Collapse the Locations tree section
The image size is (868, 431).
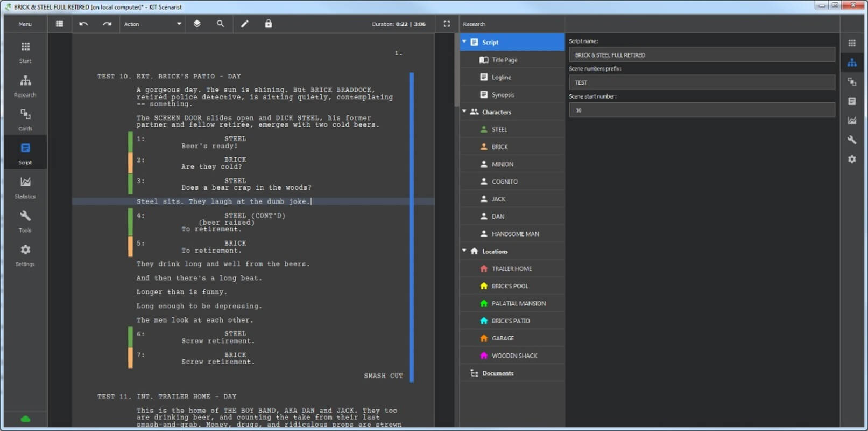(x=464, y=251)
